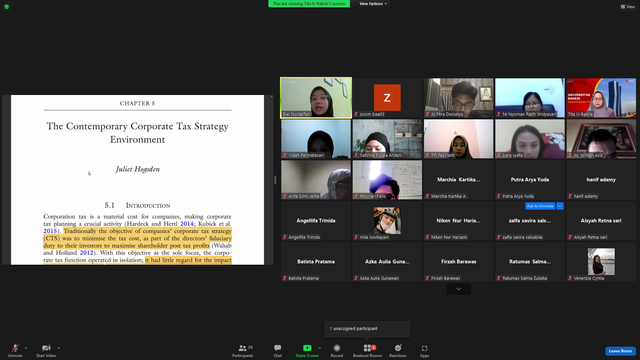Viewport: 640px width, 360px height.
Task: Click the 5.1 Introduction section heading
Action: click(x=137, y=205)
